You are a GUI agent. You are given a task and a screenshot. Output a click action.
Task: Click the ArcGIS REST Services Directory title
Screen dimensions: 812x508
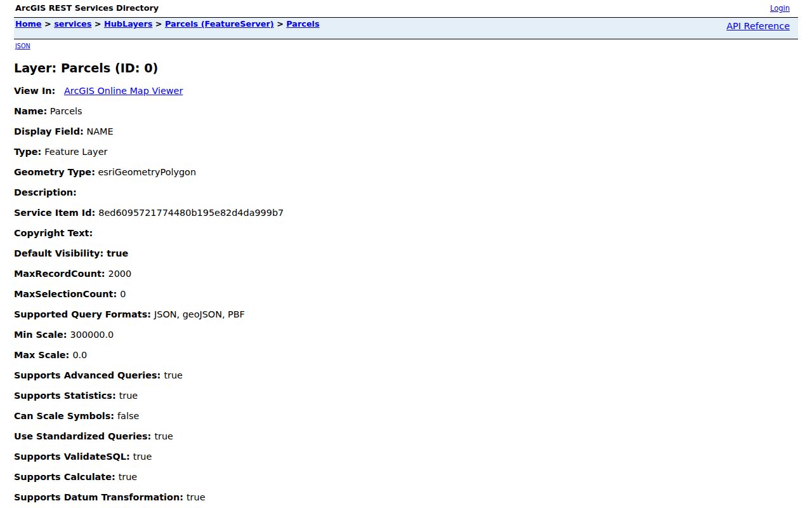(87, 8)
